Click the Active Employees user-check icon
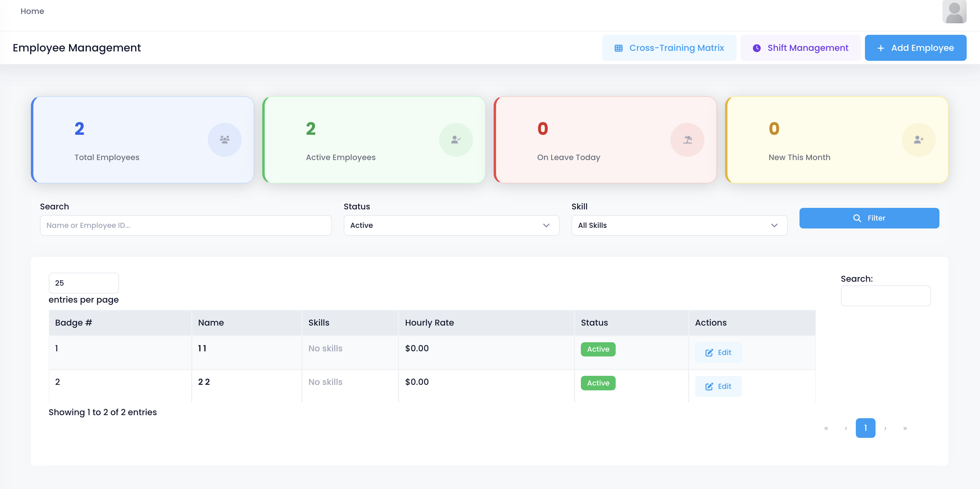Screen dimensions: 980x489 pos(456,139)
